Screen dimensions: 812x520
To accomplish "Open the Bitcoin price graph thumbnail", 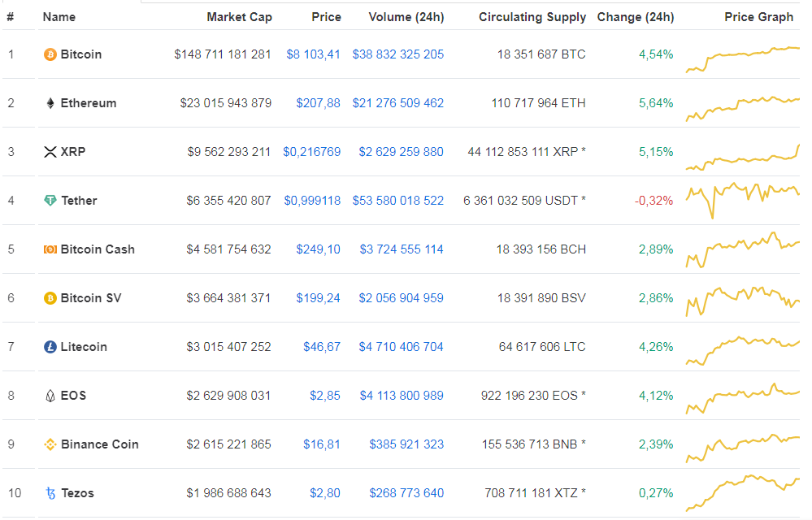I will (743, 59).
